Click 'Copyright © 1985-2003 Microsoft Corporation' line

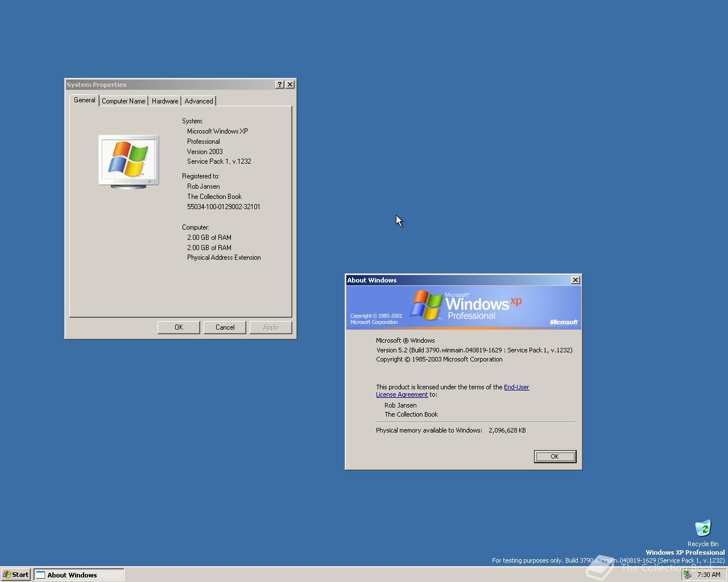point(439,359)
